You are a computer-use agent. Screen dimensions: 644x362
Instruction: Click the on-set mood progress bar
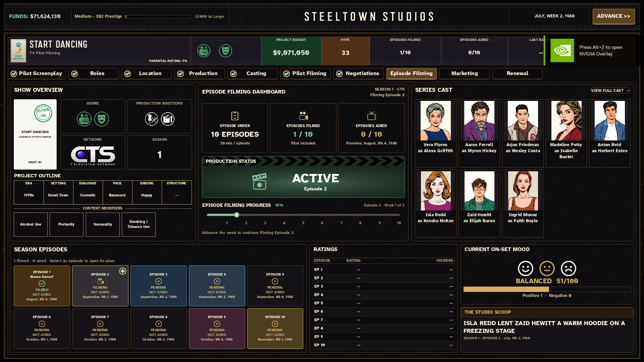(547, 289)
